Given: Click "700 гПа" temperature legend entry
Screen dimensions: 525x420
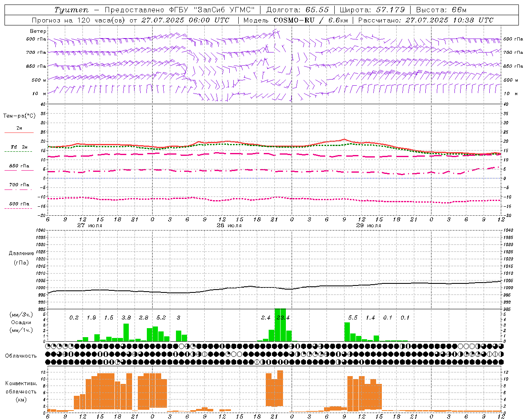Looking at the screenshot, I should pos(19,185).
